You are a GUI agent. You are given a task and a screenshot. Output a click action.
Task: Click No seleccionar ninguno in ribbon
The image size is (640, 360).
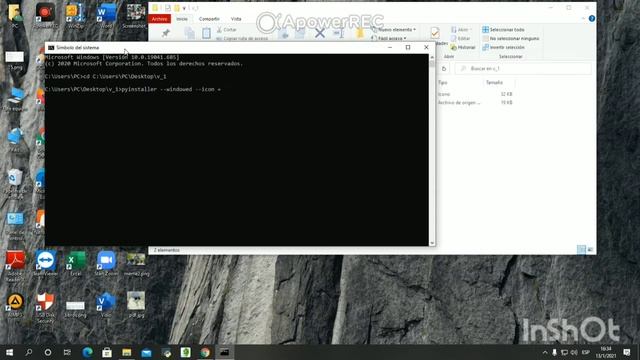511,38
